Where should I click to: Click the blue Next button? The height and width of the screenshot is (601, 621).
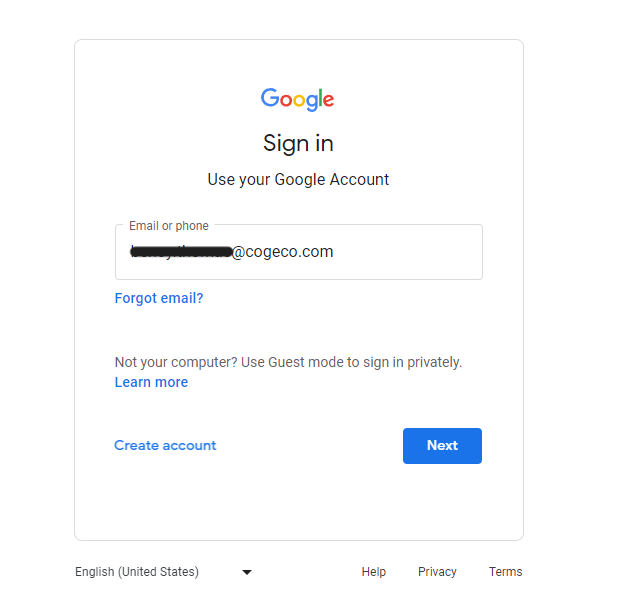(442, 445)
